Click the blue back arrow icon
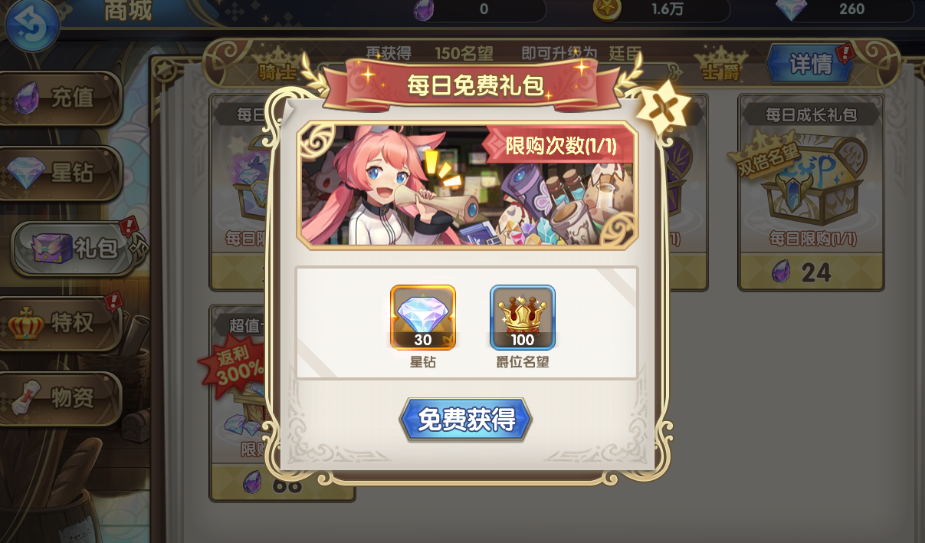The width and height of the screenshot is (925, 543). coord(32,24)
